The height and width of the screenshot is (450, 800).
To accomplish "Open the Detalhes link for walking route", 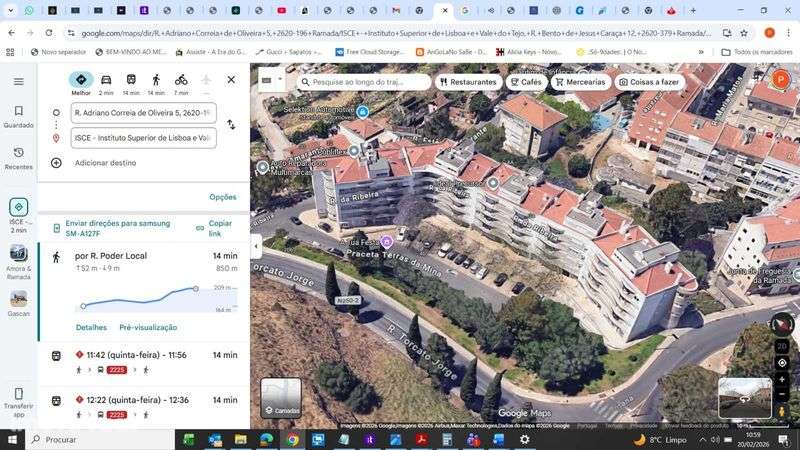I will point(91,328).
